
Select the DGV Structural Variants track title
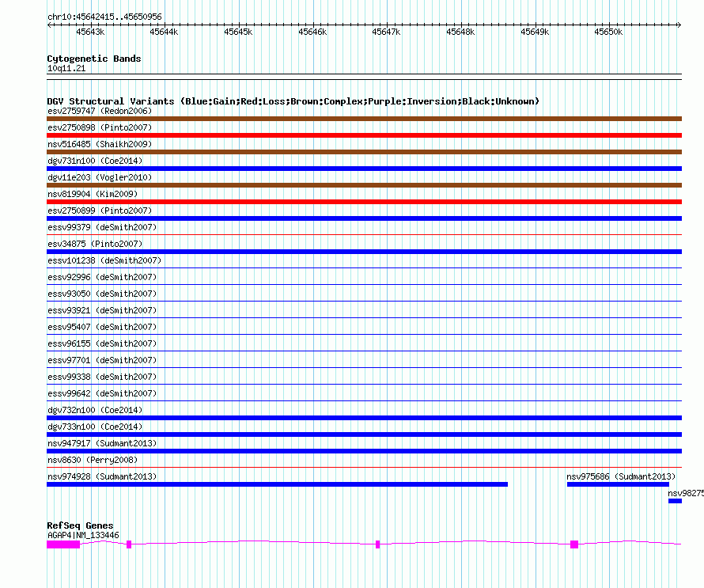(293, 101)
